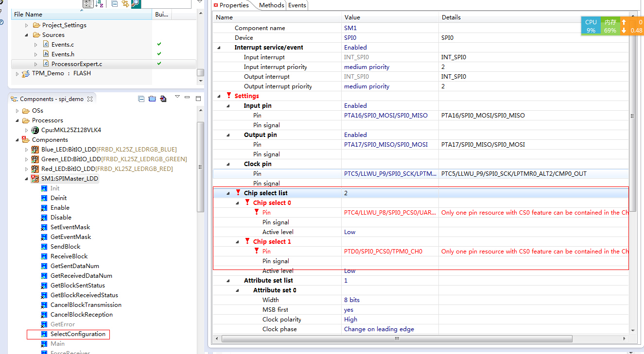The image size is (644, 354).
Task: Expand the TPM_Demo : FLASH project
Action: pos(17,74)
